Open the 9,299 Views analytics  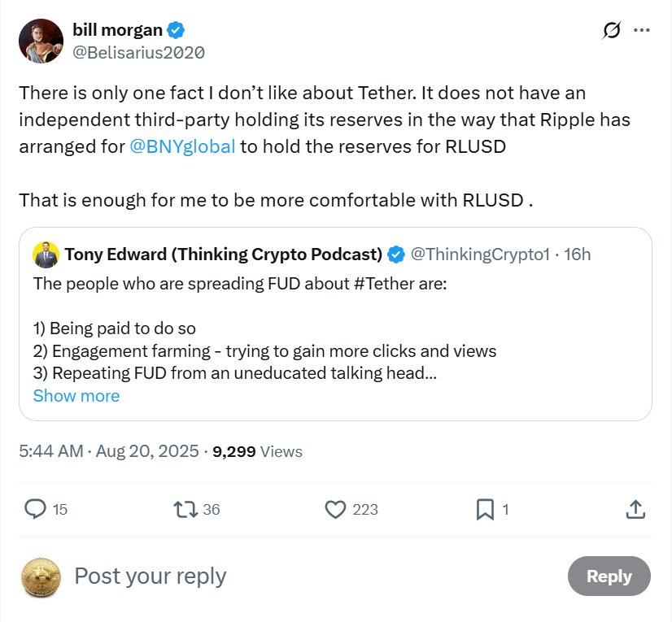[257, 451]
